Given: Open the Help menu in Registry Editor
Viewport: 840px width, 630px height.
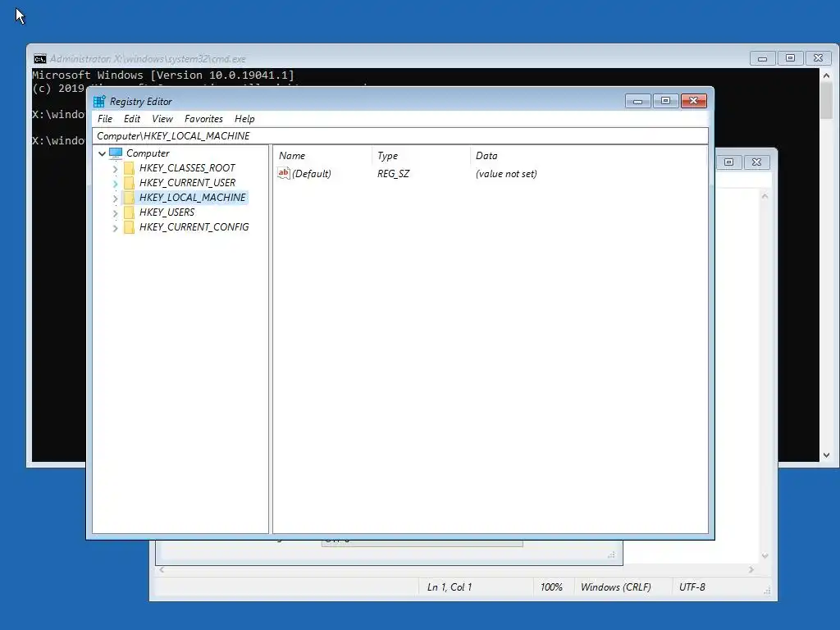Looking at the screenshot, I should pyautogui.click(x=244, y=119).
